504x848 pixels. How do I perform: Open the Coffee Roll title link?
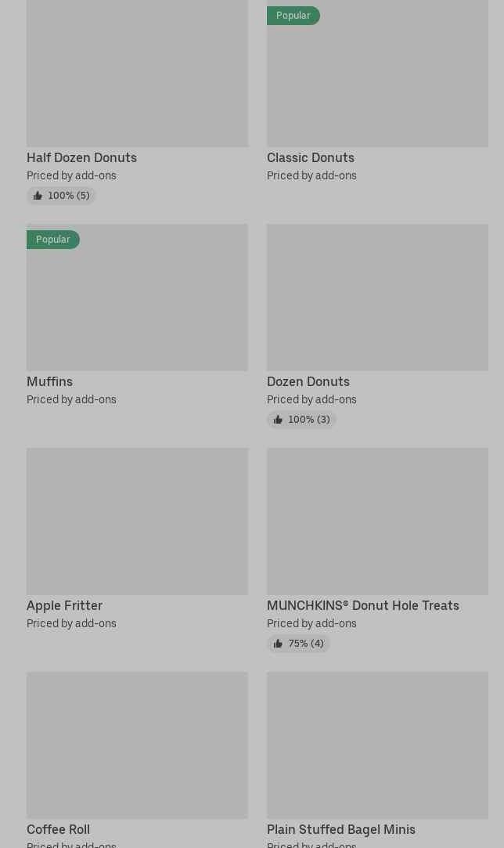click(x=58, y=830)
